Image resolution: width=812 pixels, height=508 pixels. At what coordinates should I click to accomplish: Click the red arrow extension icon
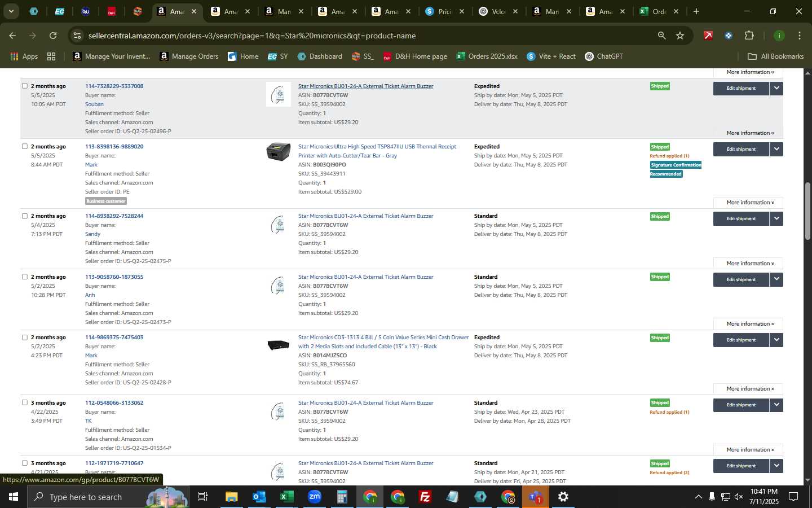tap(708, 36)
